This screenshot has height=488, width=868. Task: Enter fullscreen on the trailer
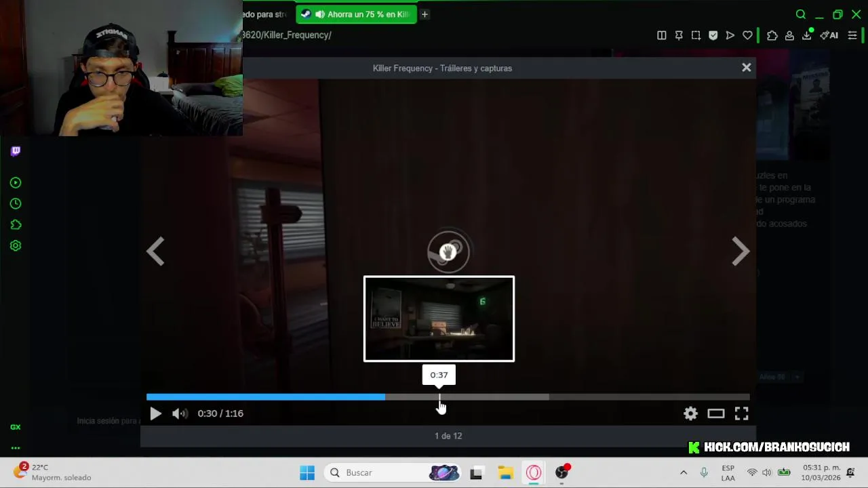(x=741, y=413)
